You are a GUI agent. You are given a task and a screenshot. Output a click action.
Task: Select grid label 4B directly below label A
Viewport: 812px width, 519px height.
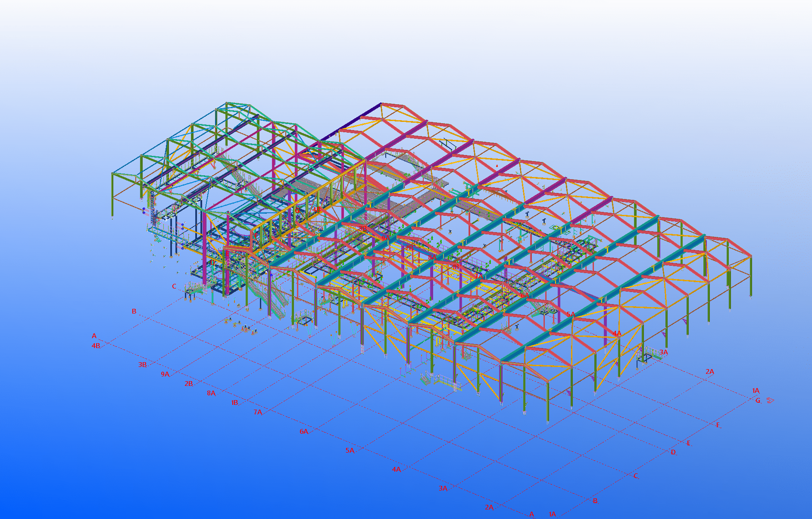(x=96, y=346)
